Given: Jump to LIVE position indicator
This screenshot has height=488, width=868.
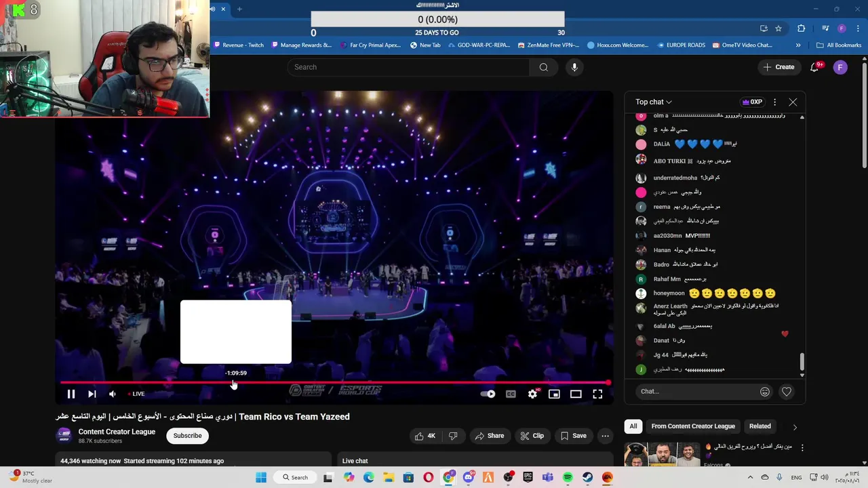Looking at the screenshot, I should tap(136, 394).
